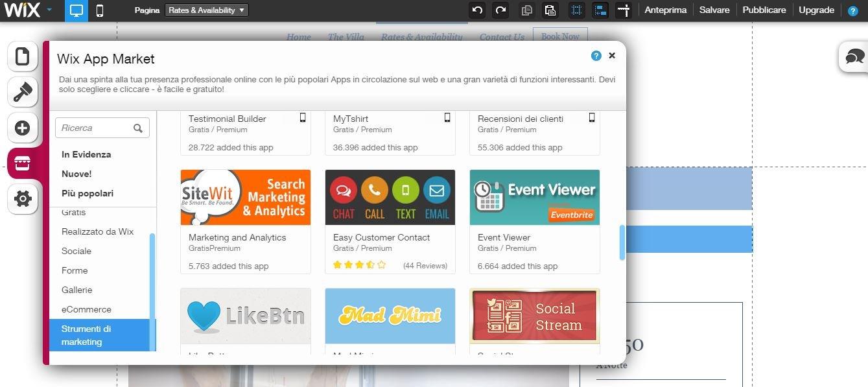Click the Ricerca search field
The height and width of the screenshot is (387, 868).
(96, 128)
